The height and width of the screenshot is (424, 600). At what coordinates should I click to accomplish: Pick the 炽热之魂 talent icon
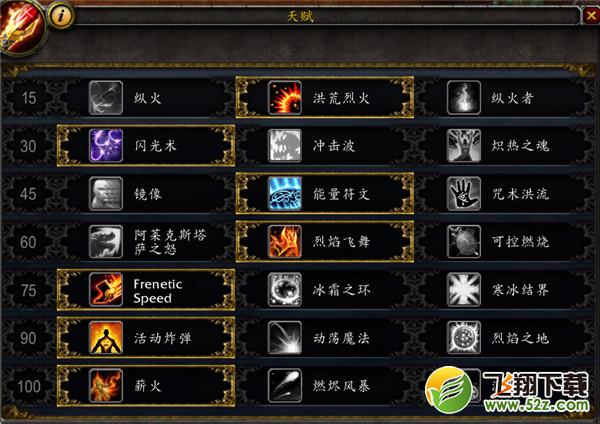pyautogui.click(x=464, y=146)
